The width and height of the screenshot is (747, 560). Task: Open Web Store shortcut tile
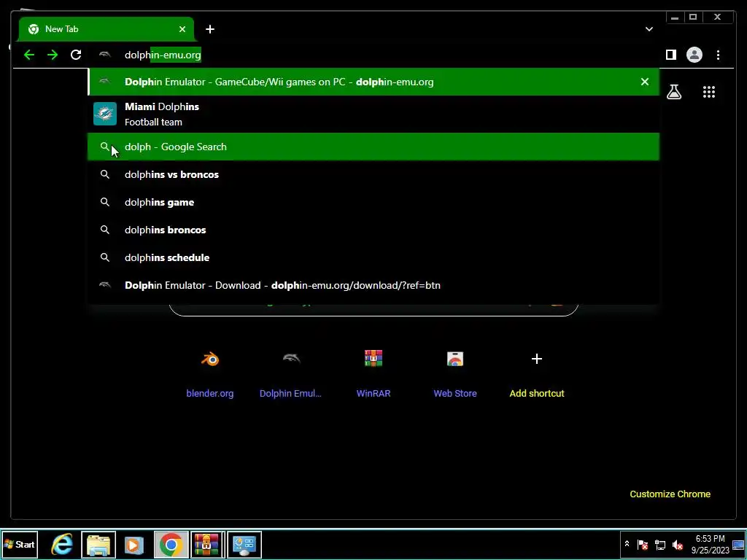pos(455,373)
